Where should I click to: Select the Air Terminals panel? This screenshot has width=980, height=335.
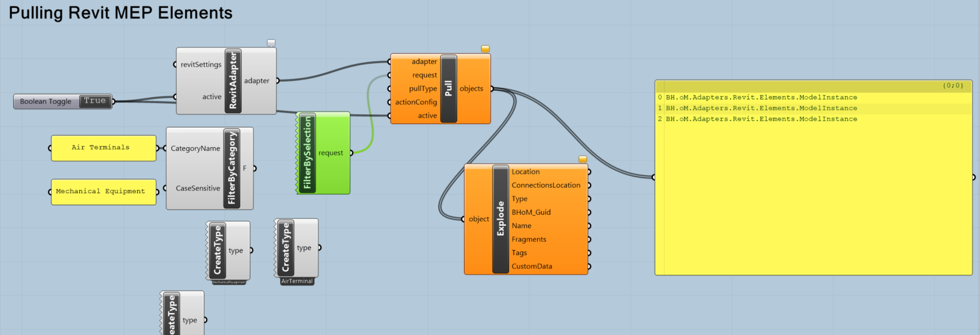[x=103, y=148]
